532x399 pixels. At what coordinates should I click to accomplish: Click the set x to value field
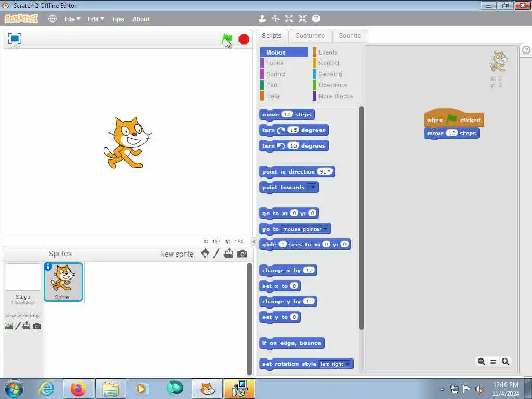294,286
